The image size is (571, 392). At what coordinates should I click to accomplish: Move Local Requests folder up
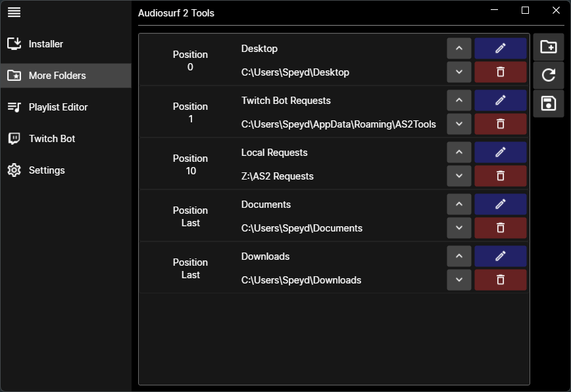459,153
